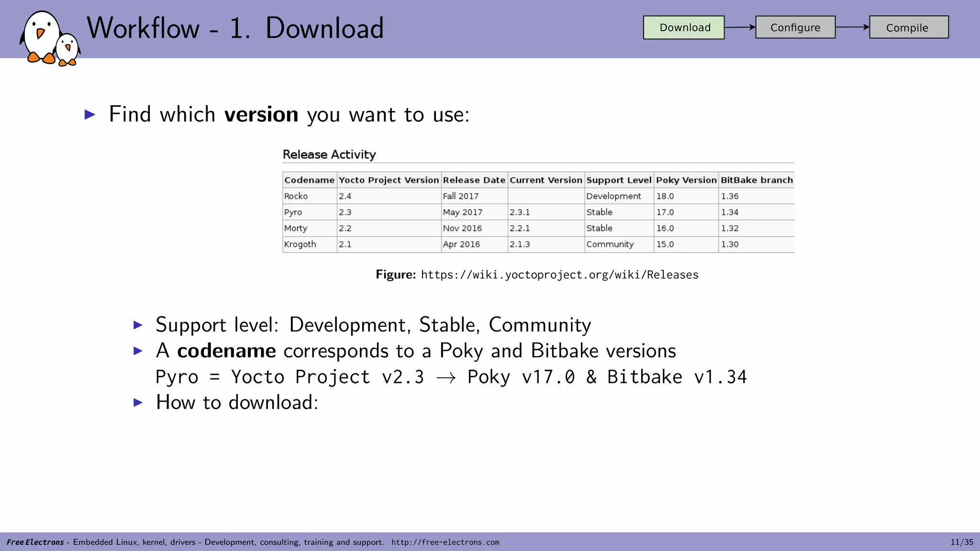Viewport: 980px width, 551px height.
Task: Click the 17.0 Poky version cell
Action: (x=686, y=212)
